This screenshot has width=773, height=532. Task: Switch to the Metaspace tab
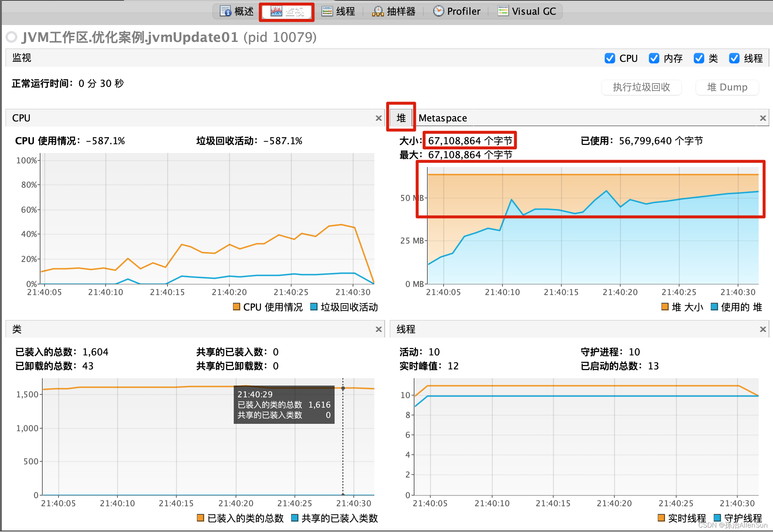coord(442,118)
